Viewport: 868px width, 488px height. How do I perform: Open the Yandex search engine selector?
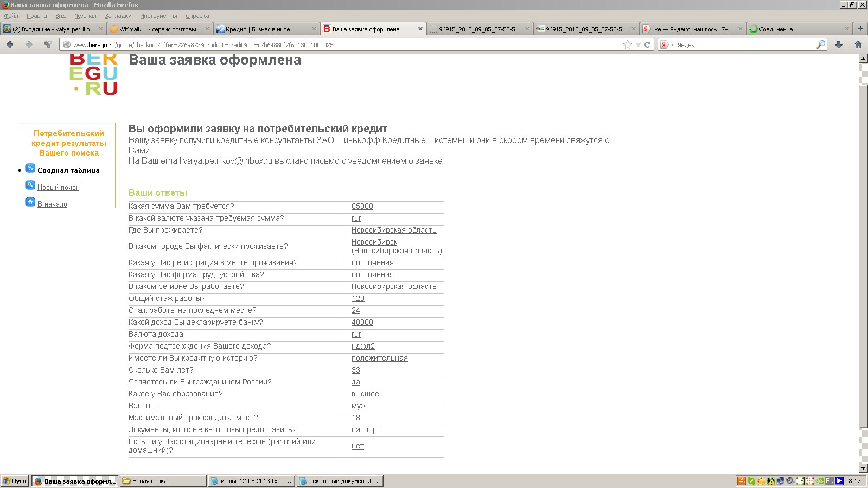pos(667,44)
